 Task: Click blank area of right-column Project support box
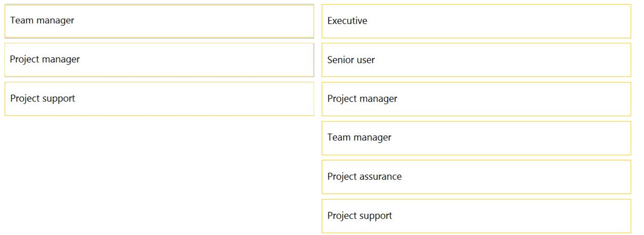tap(511, 216)
